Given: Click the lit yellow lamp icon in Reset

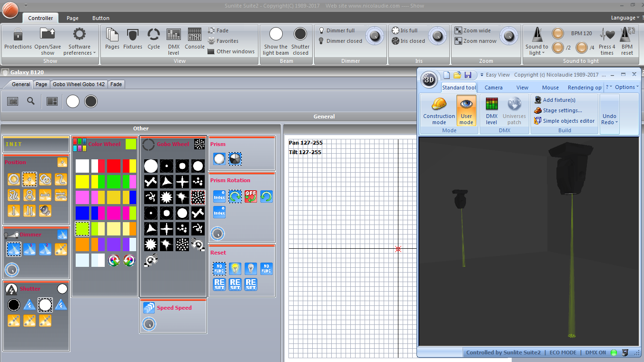Looking at the screenshot, I should click(235, 269).
